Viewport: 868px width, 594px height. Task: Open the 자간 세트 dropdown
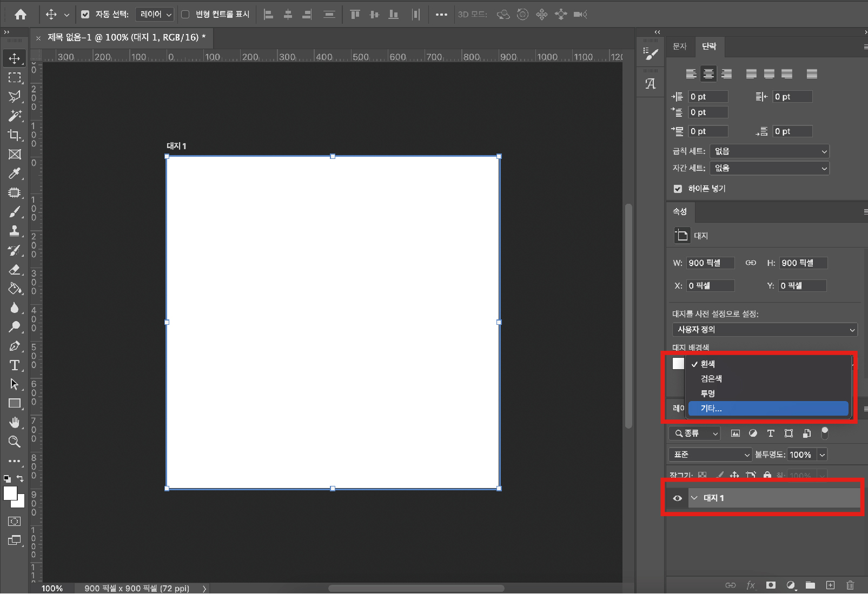point(770,168)
